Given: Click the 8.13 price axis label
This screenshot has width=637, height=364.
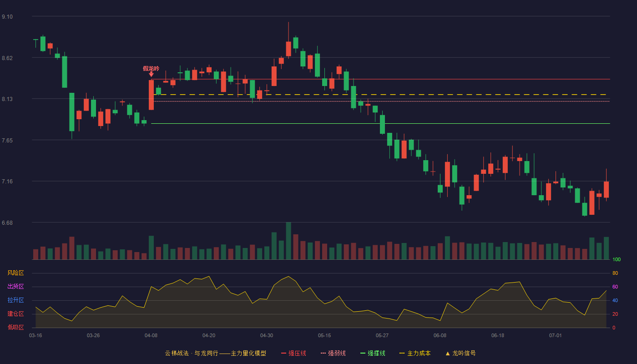Looking at the screenshot, I should click(7, 99).
